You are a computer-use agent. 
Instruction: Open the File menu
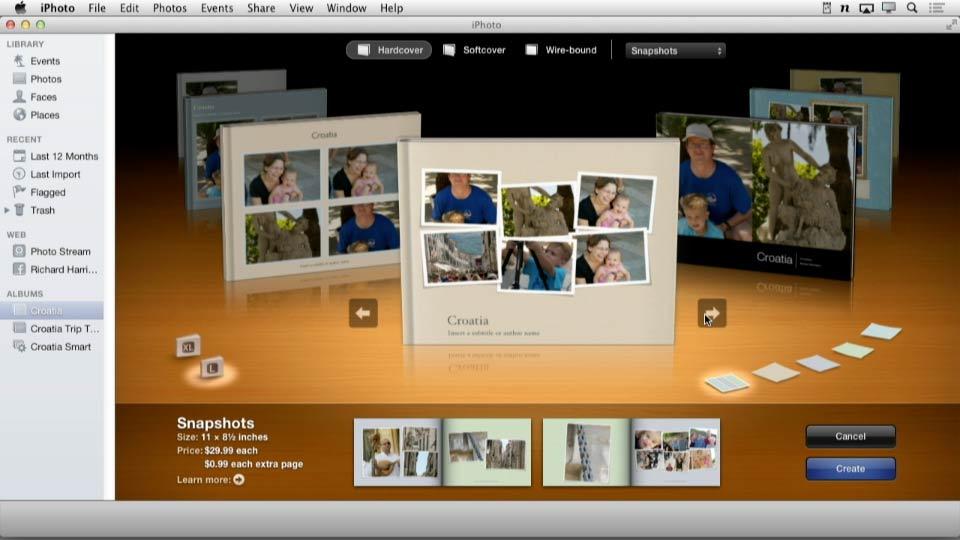[x=97, y=8]
